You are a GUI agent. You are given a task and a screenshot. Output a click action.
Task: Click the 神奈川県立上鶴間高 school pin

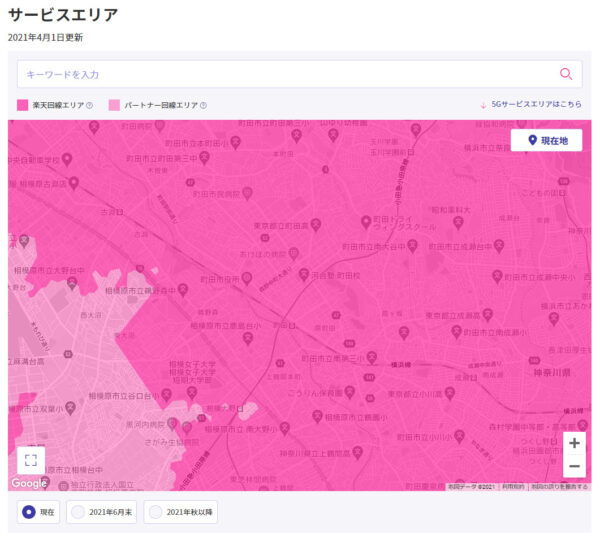pyautogui.click(x=357, y=453)
